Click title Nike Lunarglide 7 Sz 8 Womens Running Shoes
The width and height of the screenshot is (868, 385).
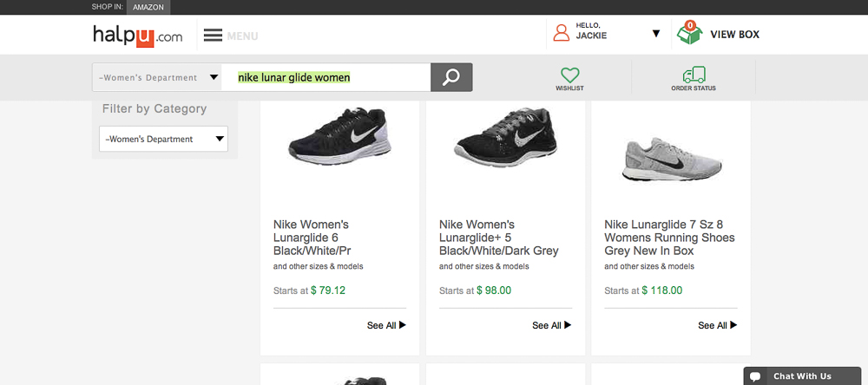point(670,238)
